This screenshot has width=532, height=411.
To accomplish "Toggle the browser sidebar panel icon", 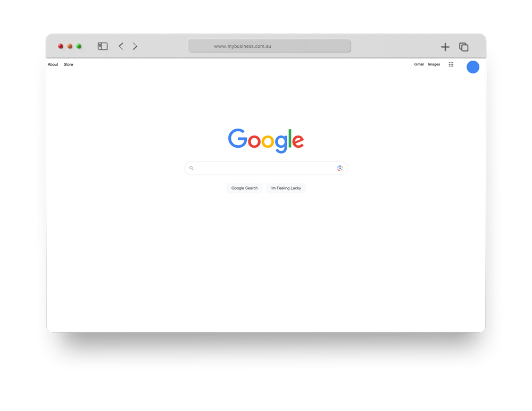I will (x=103, y=46).
